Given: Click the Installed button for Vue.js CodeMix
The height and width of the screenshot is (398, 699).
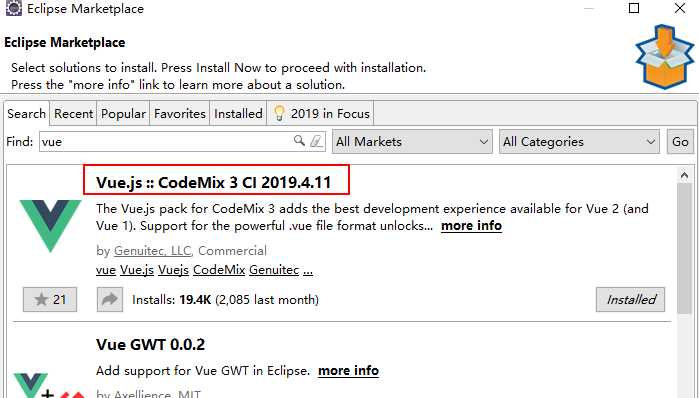Looking at the screenshot, I should 630,300.
